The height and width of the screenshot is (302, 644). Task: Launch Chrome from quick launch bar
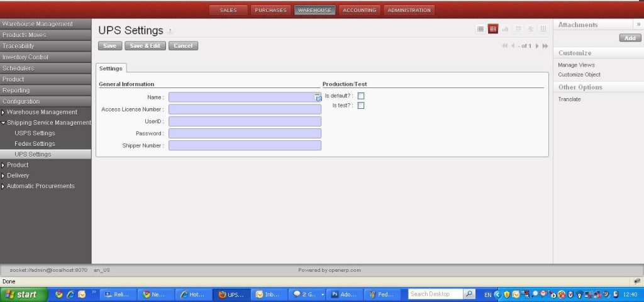point(59,294)
